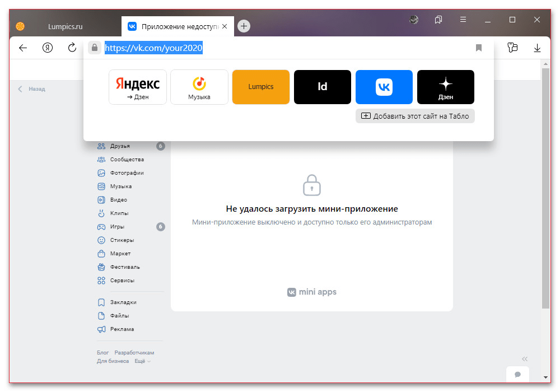Click the browser back arrow
Image resolution: width=560 pixels, height=392 pixels.
pos(23,48)
